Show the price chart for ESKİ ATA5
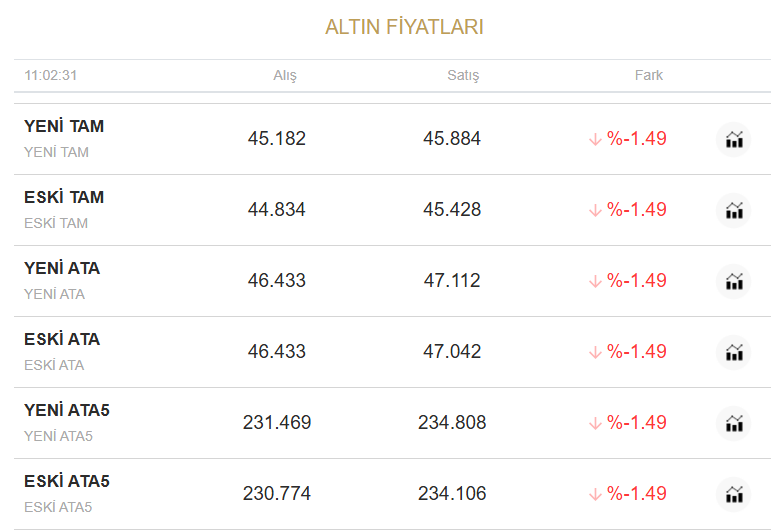 pos(734,494)
